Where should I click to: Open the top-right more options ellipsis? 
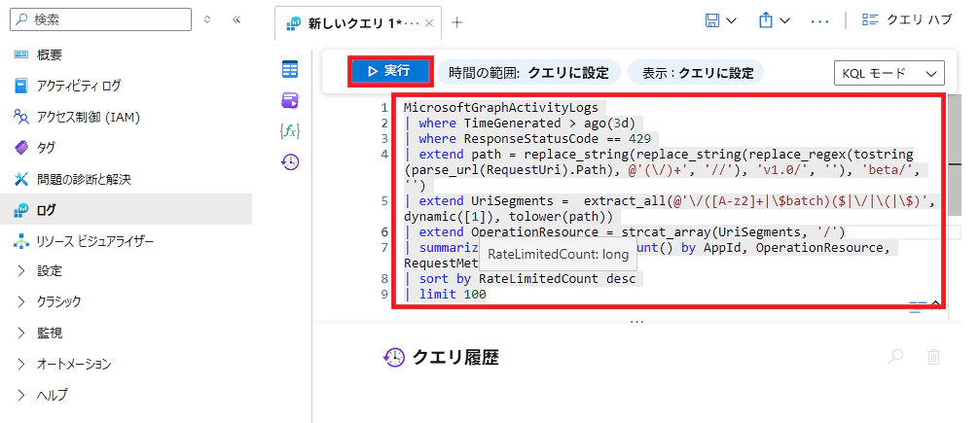(819, 20)
